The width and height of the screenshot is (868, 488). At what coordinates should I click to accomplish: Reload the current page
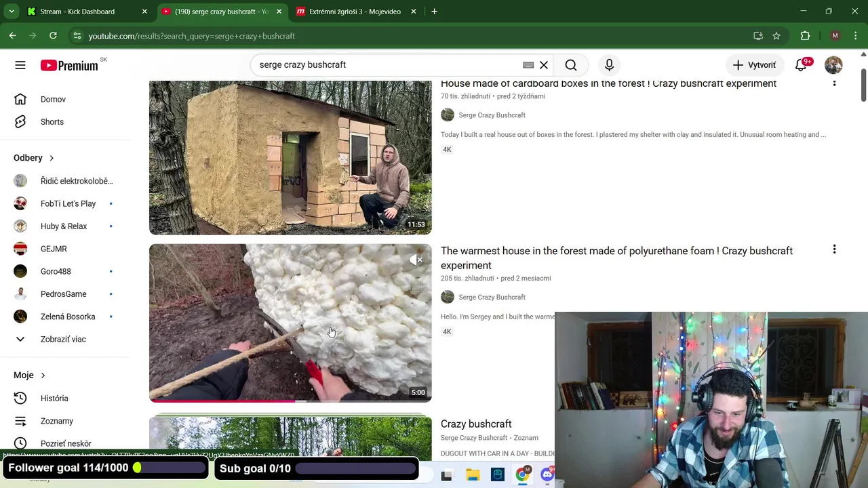53,36
